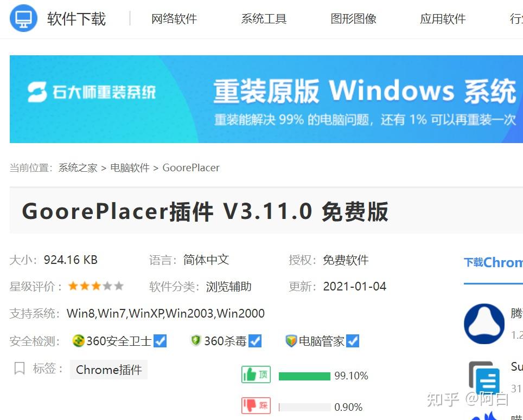Click the 99.10% upvote percentage text
The image size is (523, 420).
coord(351,376)
